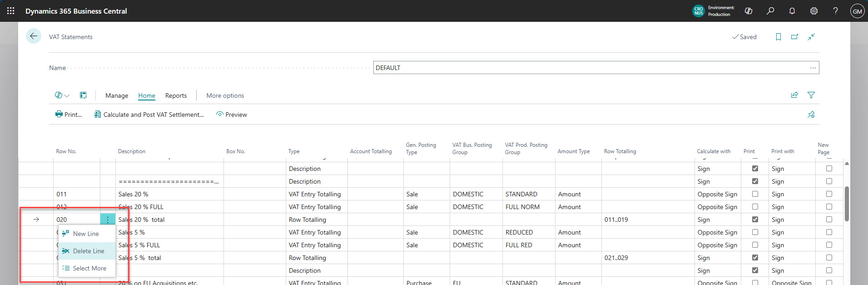Open Type cell for Sales 5 % total row
The height and width of the screenshot is (285, 868).
[317, 258]
